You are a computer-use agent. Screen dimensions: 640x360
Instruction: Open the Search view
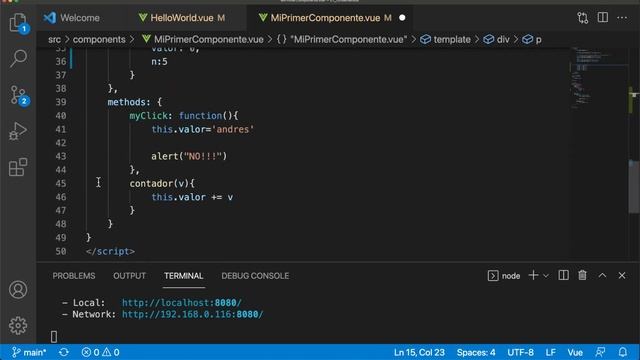coord(18,58)
